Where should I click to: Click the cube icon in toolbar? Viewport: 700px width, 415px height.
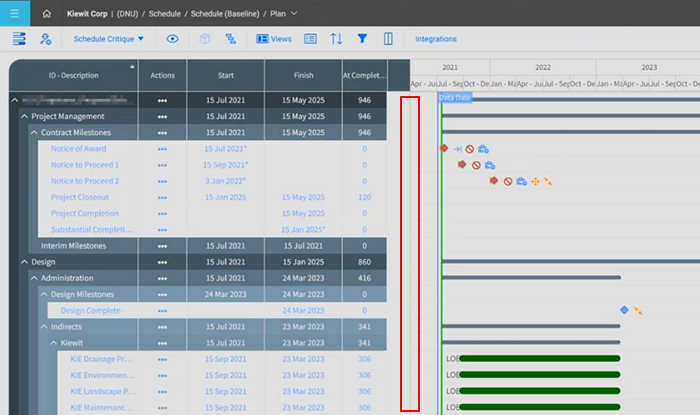click(x=204, y=39)
